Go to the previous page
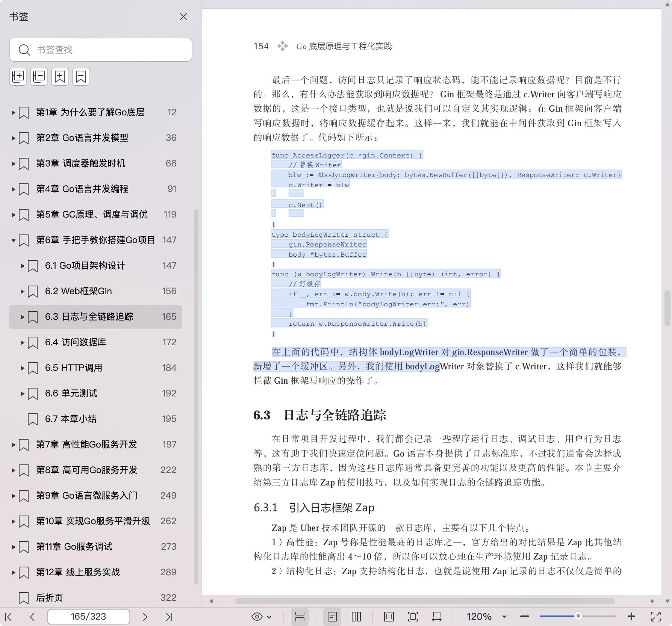Image resolution: width=672 pixels, height=626 pixels. 32,617
